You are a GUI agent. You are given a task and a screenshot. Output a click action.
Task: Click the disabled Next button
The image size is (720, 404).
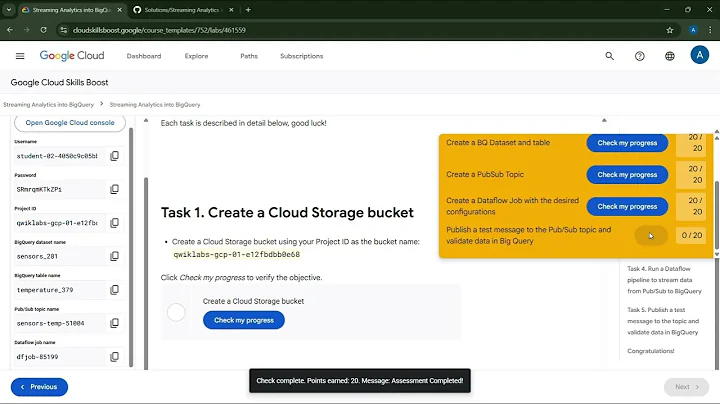pyautogui.click(x=686, y=387)
